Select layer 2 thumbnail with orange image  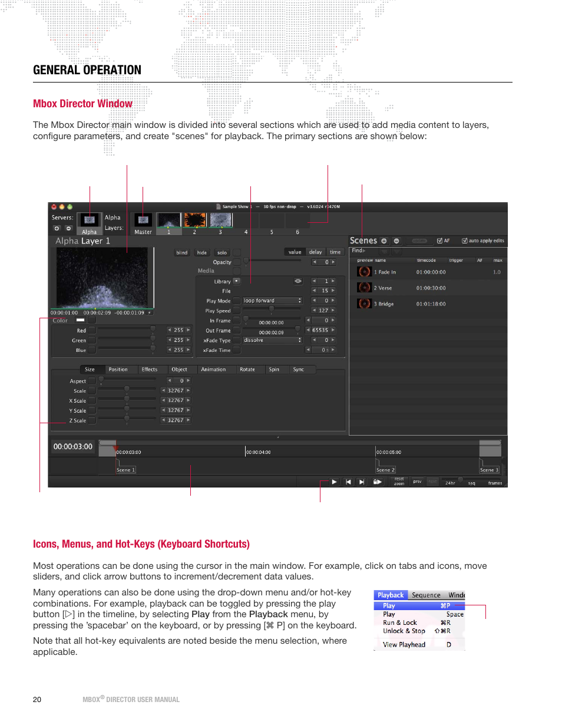(x=194, y=220)
